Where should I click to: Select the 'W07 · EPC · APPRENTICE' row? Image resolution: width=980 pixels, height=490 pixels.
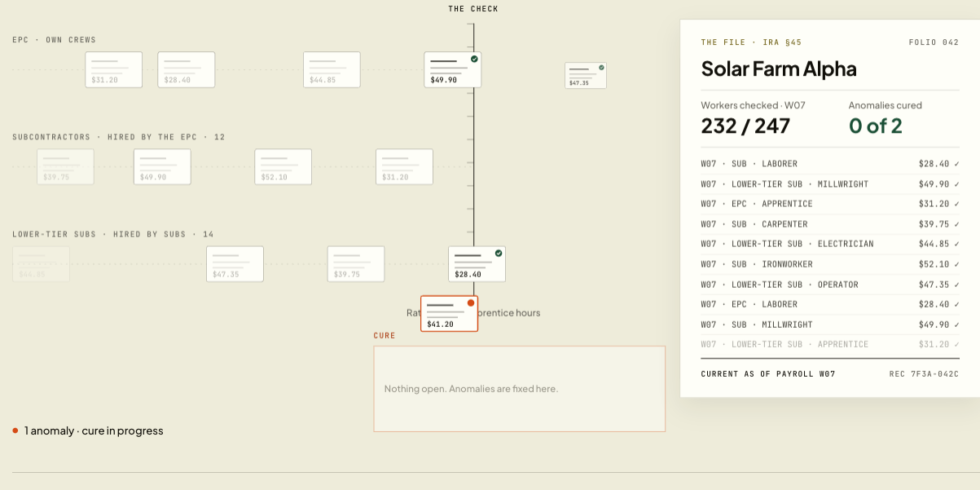pyautogui.click(x=830, y=204)
